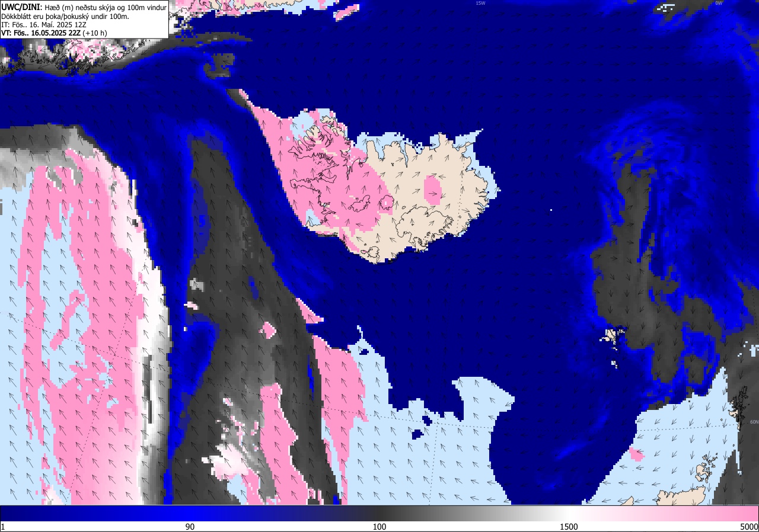Click the pink cloud patch in central-east Iceland
The height and width of the screenshot is (532, 759).
coord(432,190)
